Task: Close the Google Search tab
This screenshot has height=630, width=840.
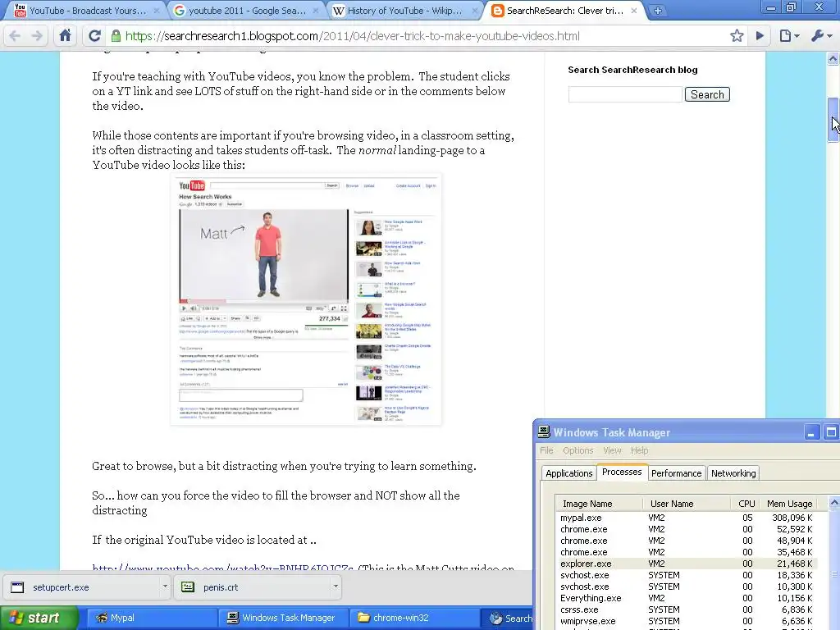Action: (316, 10)
